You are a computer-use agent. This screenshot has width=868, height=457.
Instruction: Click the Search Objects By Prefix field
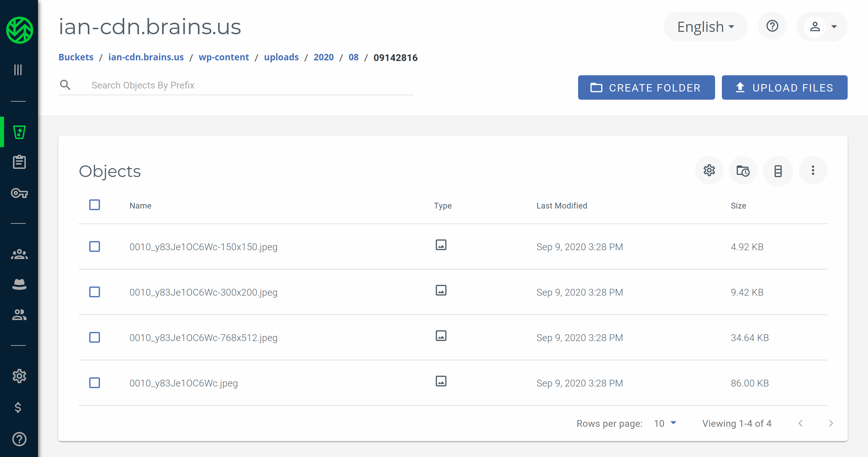(x=251, y=85)
